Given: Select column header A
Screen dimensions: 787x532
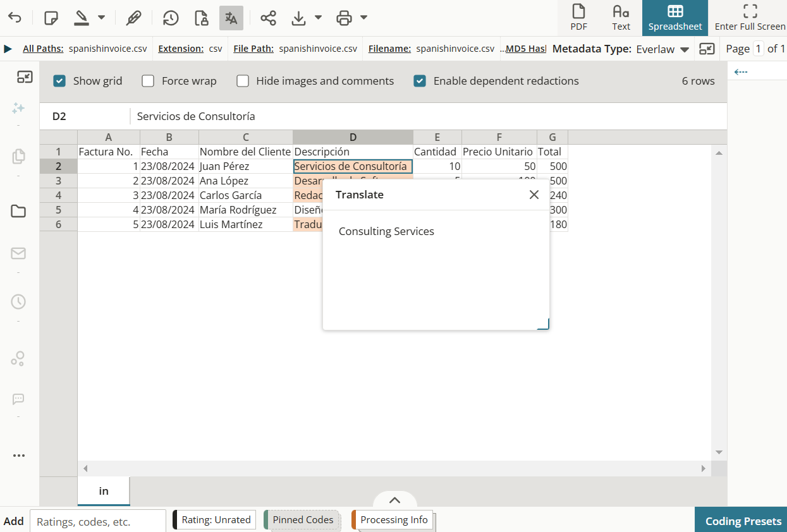Looking at the screenshot, I should pyautogui.click(x=109, y=138).
